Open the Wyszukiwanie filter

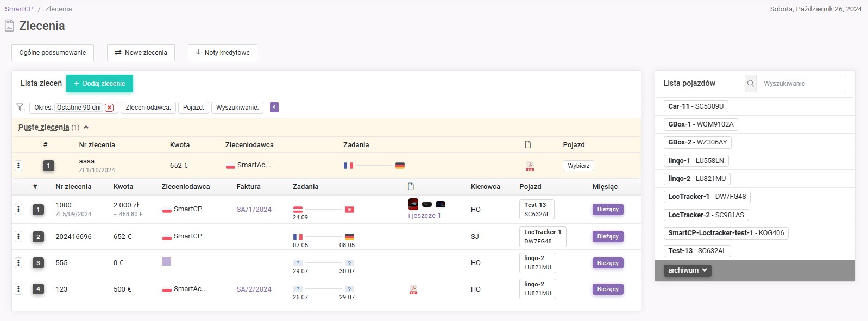[237, 108]
